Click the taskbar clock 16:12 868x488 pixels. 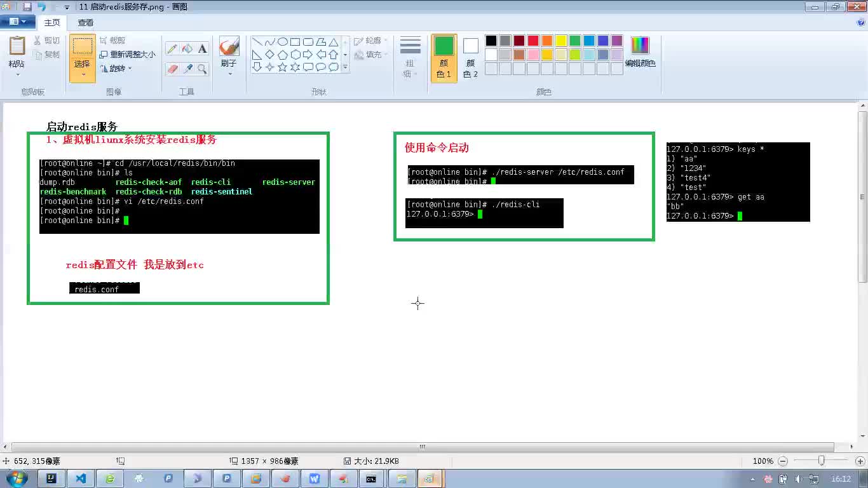click(x=841, y=479)
